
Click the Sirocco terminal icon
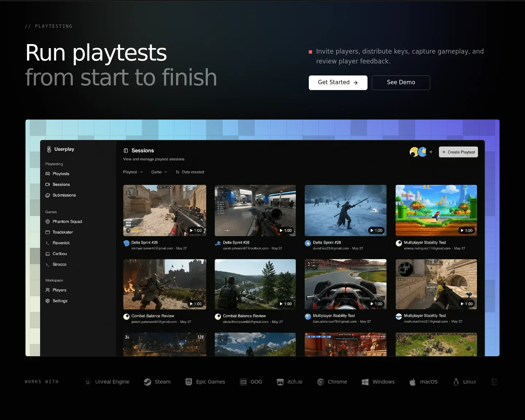[x=47, y=265]
